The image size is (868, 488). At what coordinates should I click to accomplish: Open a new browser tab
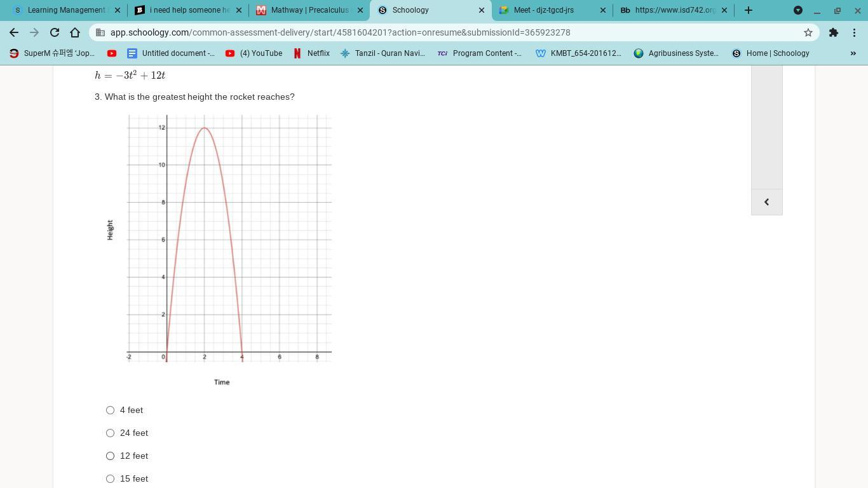pos(749,10)
